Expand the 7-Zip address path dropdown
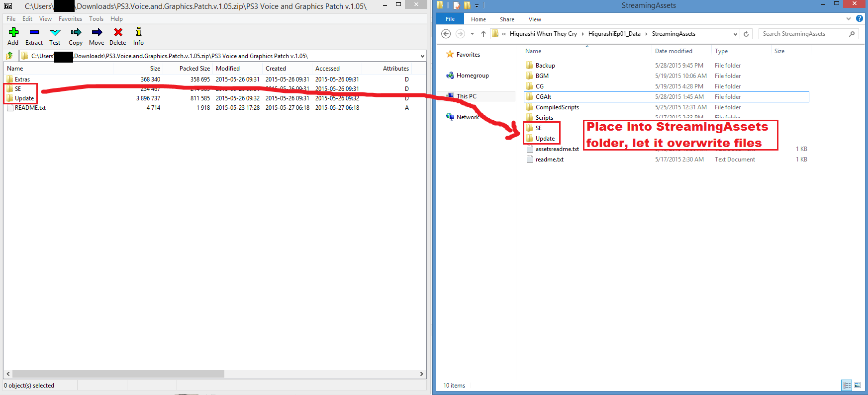Image resolution: width=868 pixels, height=395 pixels. [422, 56]
